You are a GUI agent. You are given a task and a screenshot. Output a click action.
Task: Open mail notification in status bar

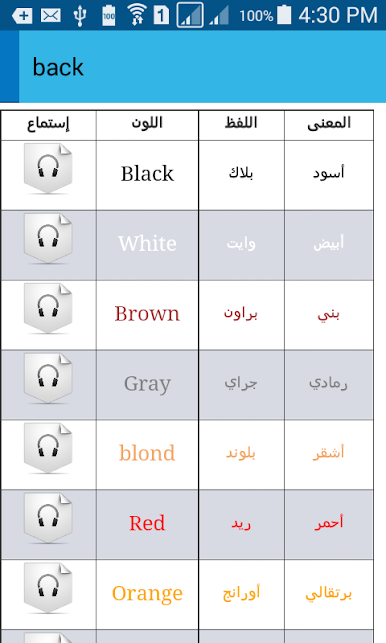51,16
